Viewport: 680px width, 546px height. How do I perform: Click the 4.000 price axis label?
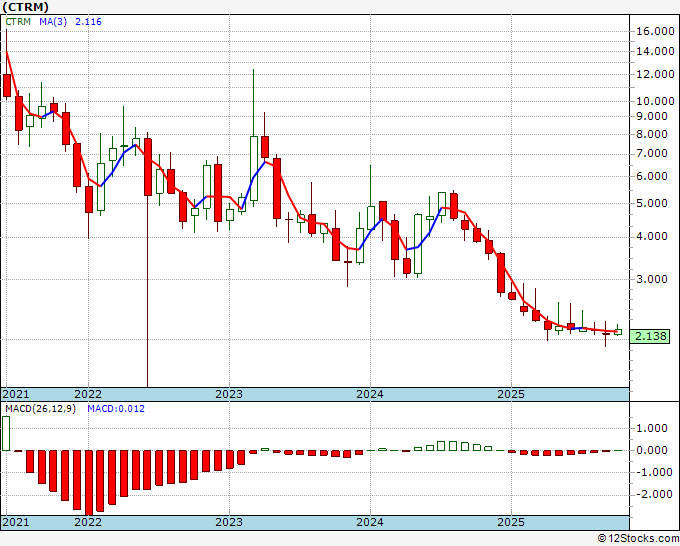point(651,236)
